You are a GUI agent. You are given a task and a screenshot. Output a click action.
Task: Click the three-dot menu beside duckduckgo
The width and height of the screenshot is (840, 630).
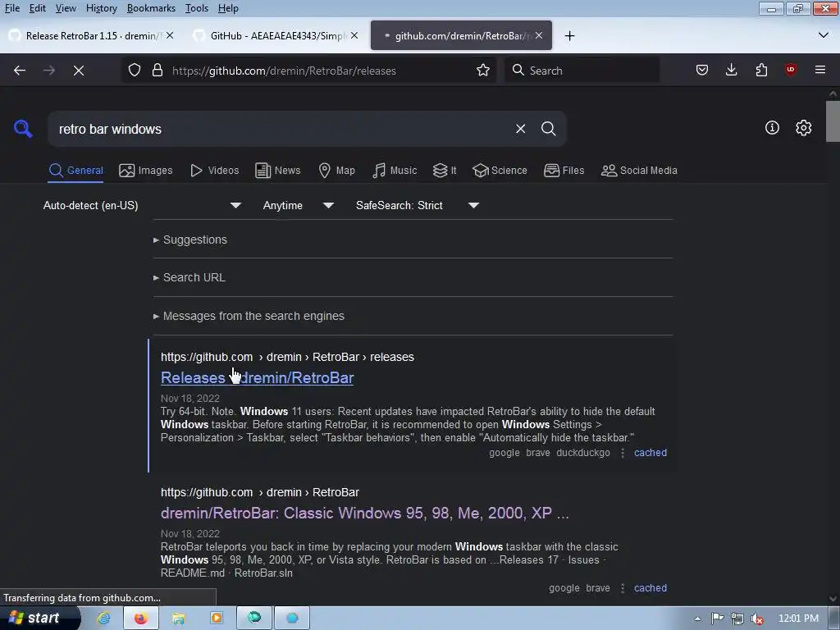pos(622,453)
